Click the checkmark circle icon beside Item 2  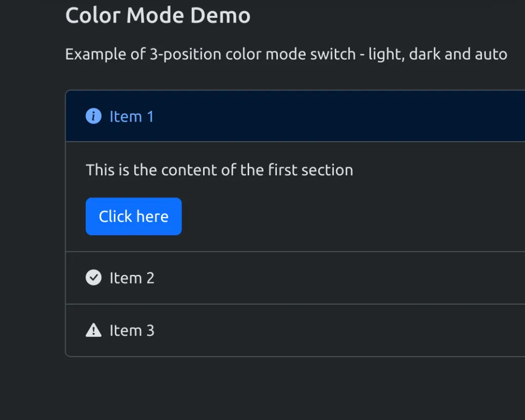click(x=93, y=278)
